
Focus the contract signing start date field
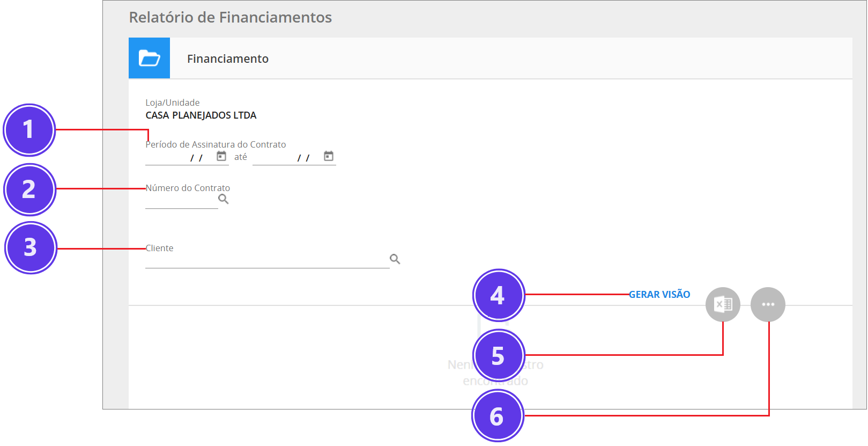180,158
